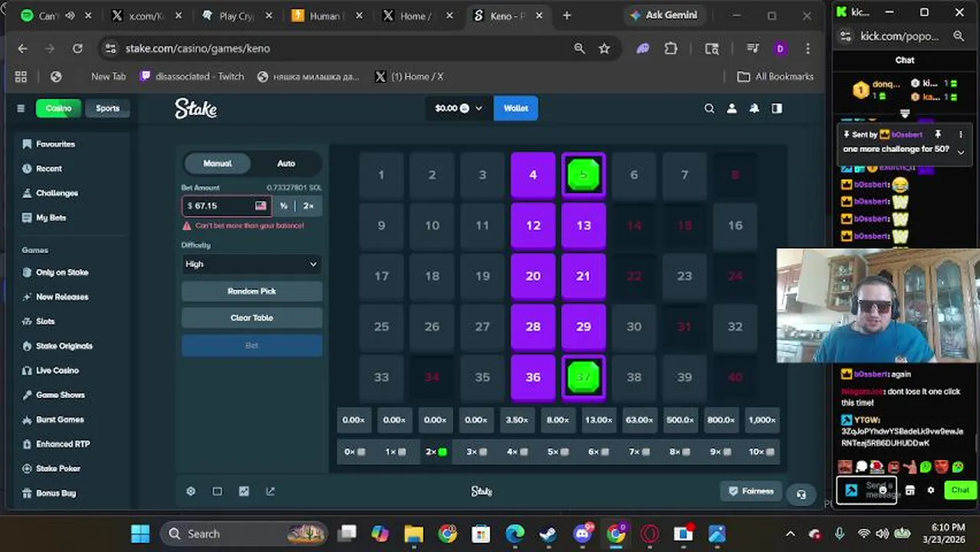Toggle theatre mode icon below game
980x552 pixels.
point(217,491)
